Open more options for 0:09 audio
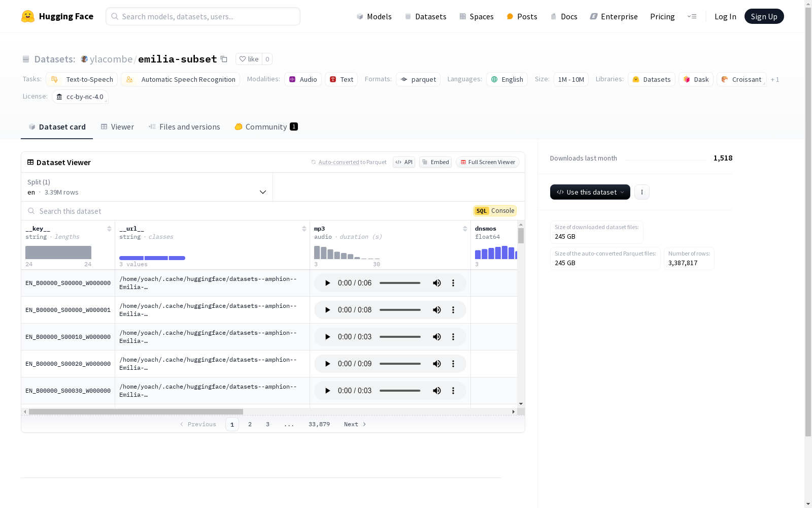 453,364
